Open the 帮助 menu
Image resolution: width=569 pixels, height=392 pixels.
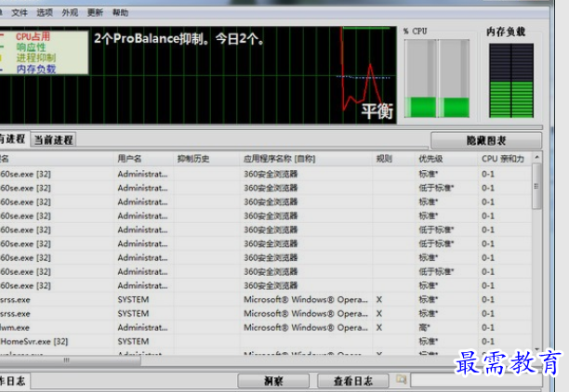(x=121, y=13)
